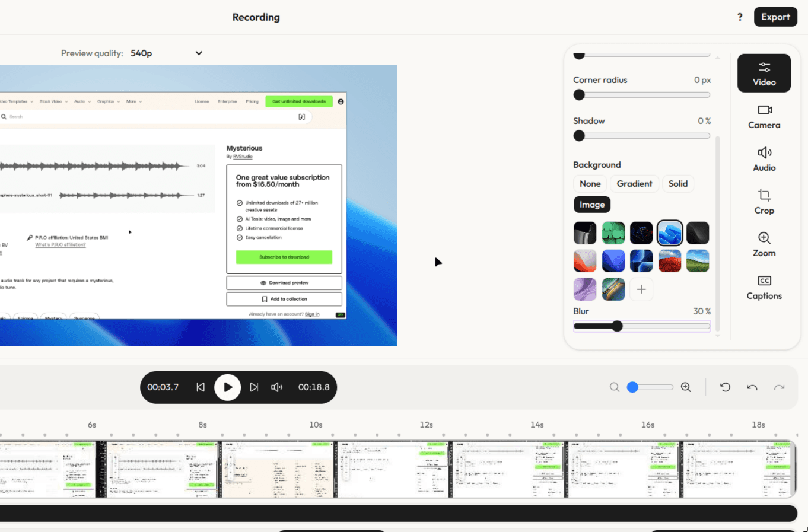
Task: Pick the green leaves background image
Action: tap(613, 233)
